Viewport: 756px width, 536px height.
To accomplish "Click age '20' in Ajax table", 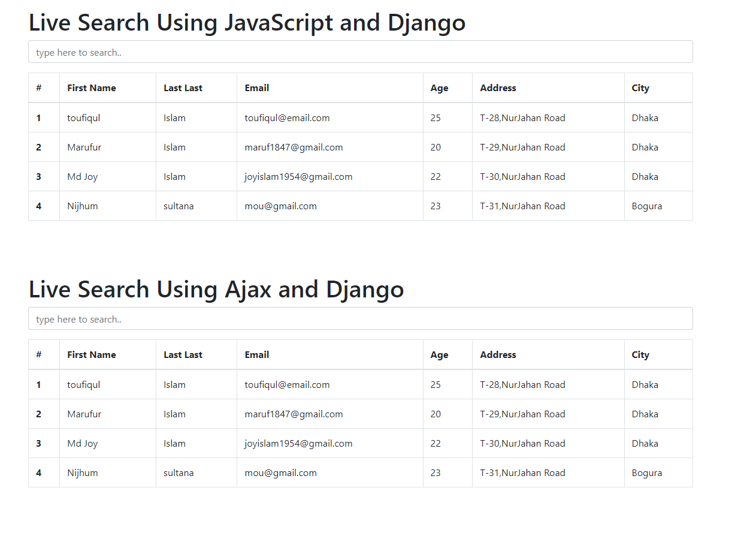I will pos(436,414).
